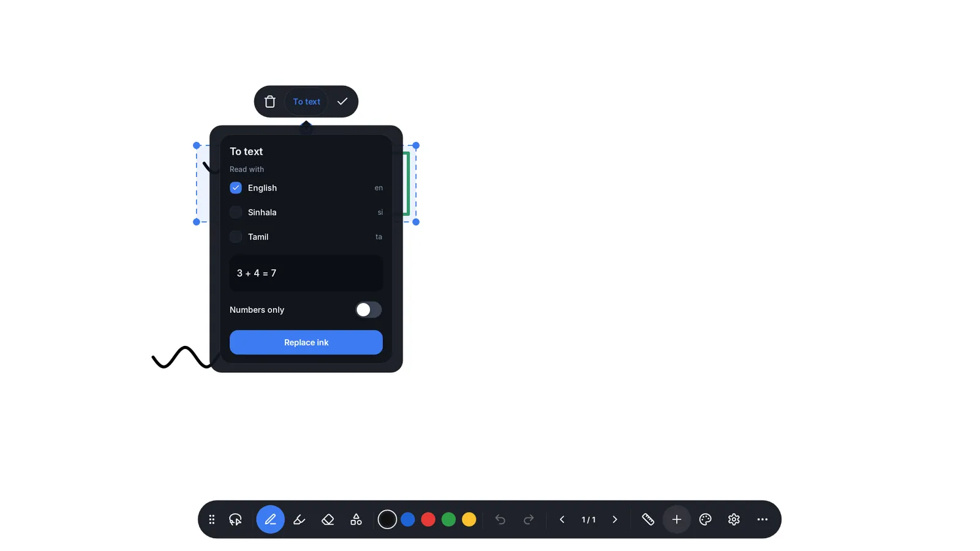Open the To text pill button

click(306, 102)
